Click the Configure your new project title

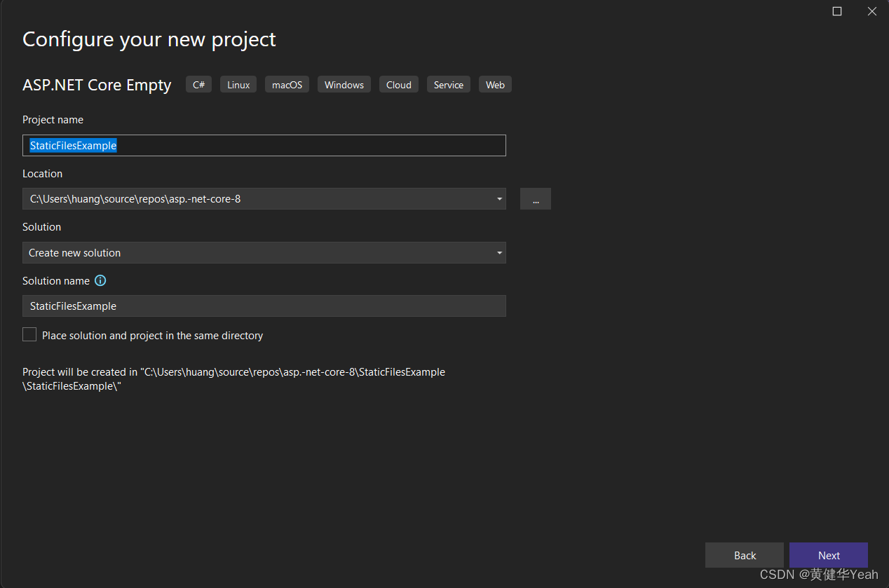tap(149, 39)
